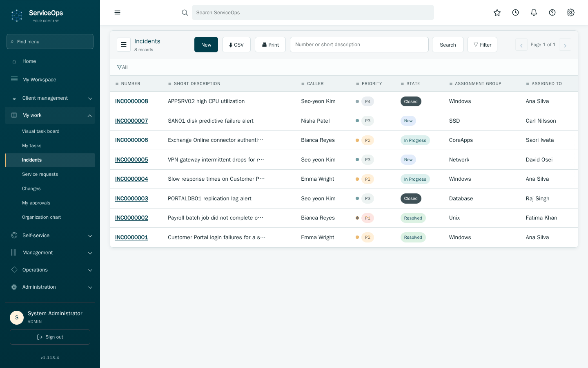The width and height of the screenshot is (588, 368).
Task: Click the System Administrator avatar
Action: click(x=17, y=317)
